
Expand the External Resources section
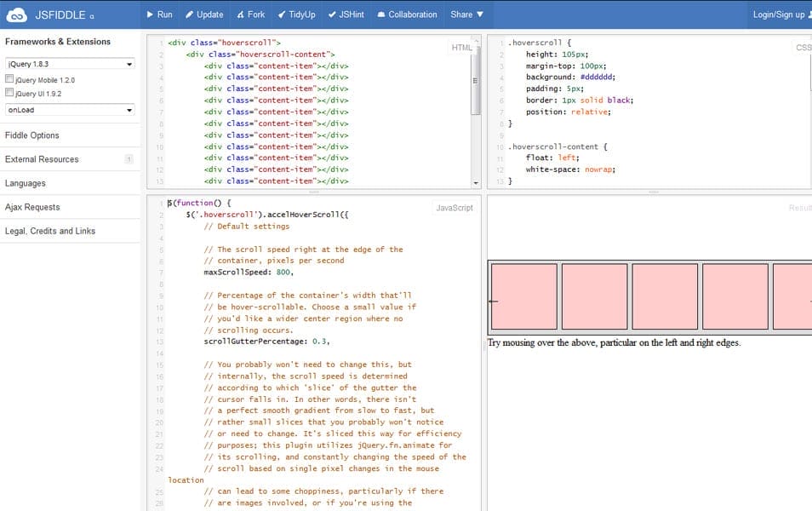pyautogui.click(x=42, y=159)
